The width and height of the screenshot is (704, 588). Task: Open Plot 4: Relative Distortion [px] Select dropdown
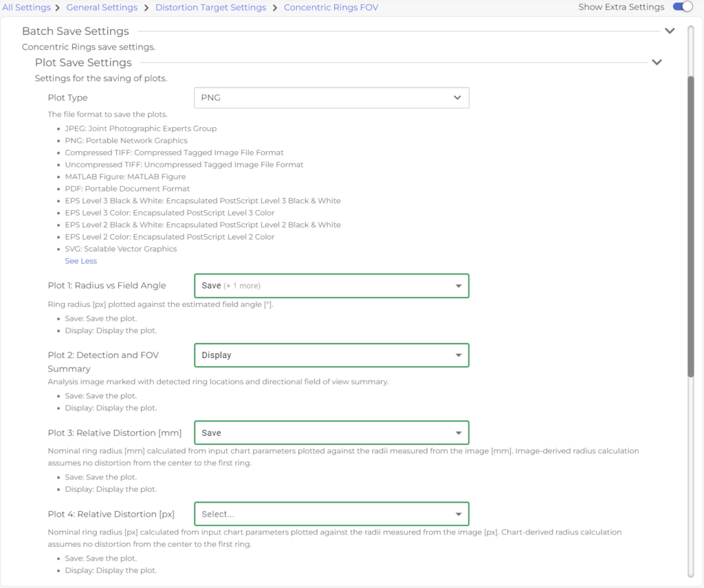[331, 514]
